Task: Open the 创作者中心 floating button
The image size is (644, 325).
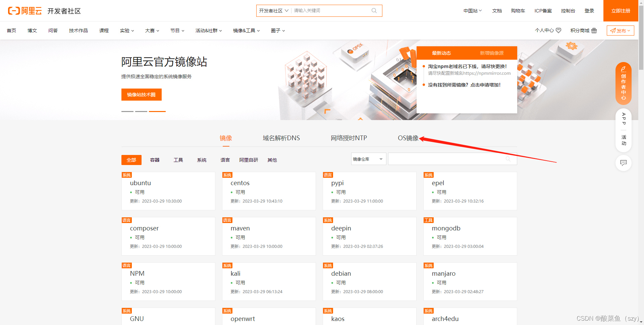Action: [x=624, y=83]
